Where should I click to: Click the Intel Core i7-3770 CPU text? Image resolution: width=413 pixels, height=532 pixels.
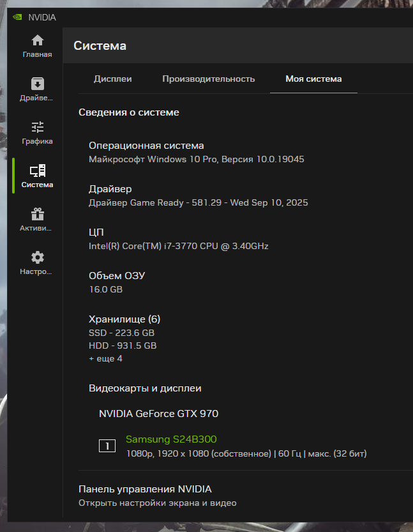point(179,246)
